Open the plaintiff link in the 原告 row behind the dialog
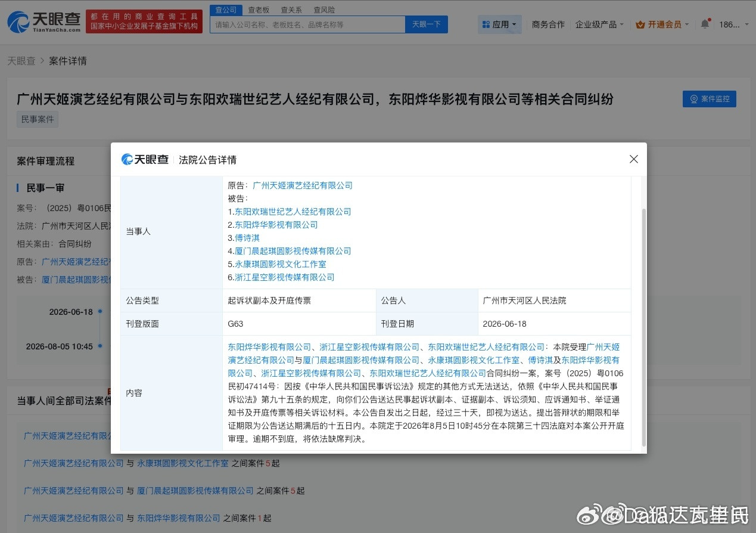The width and height of the screenshot is (756, 533). coord(76,261)
